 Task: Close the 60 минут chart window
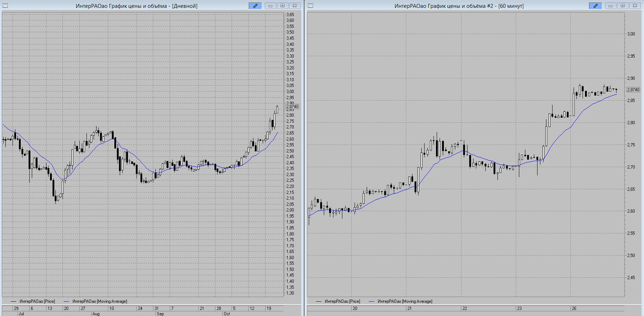pyautogui.click(x=635, y=6)
